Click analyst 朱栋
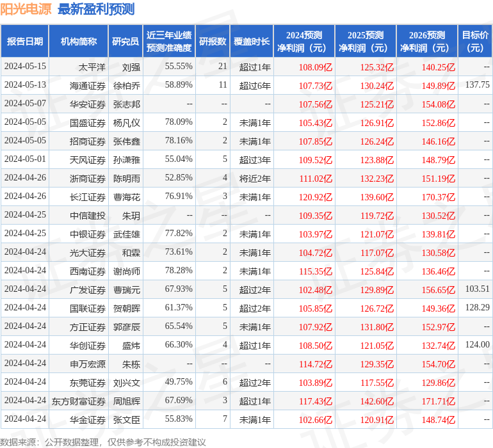This screenshot has width=493, height=448. click(x=131, y=364)
